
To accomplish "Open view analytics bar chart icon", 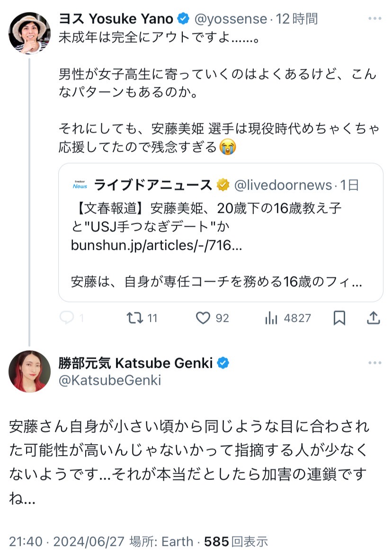I will (271, 318).
